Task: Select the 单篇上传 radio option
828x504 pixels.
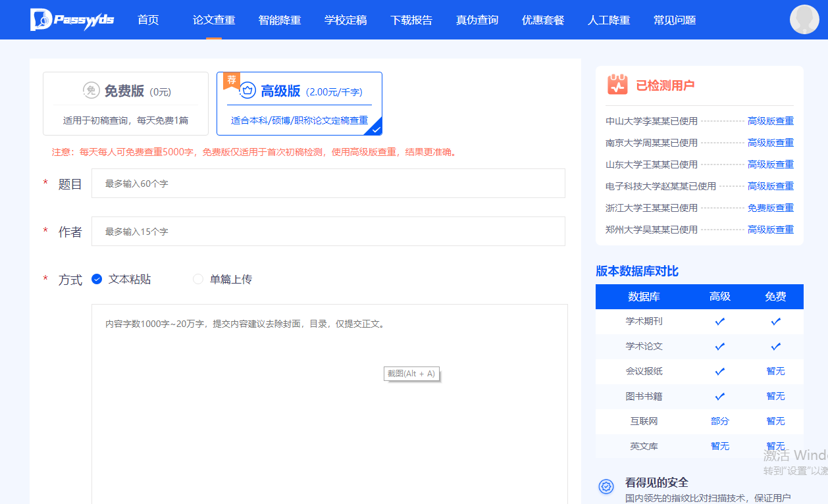Action: click(197, 279)
